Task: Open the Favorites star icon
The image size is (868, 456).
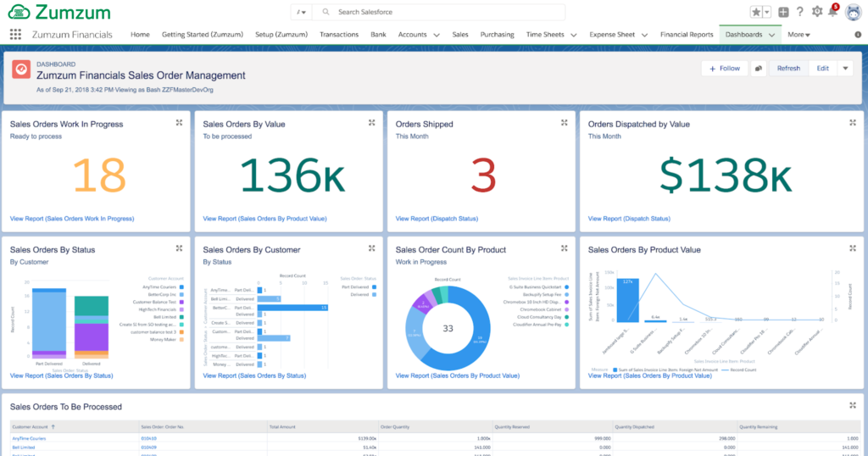Action: coord(755,12)
